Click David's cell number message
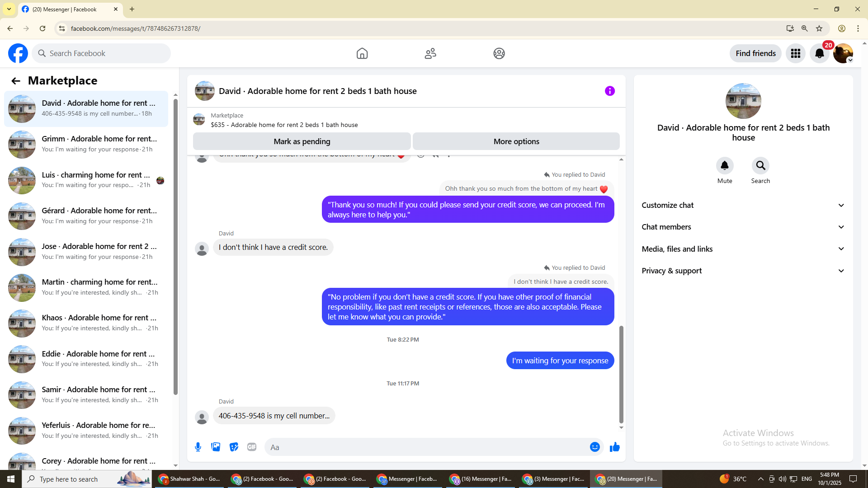Screen dimensions: 868x488 (x=274, y=416)
